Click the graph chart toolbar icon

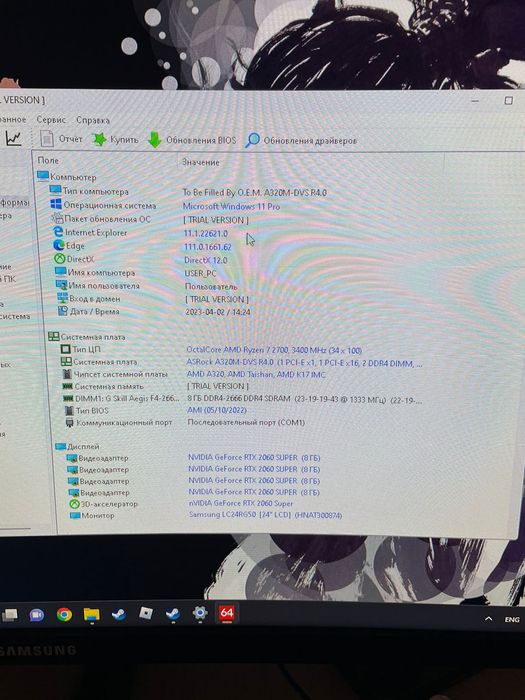pos(13,138)
